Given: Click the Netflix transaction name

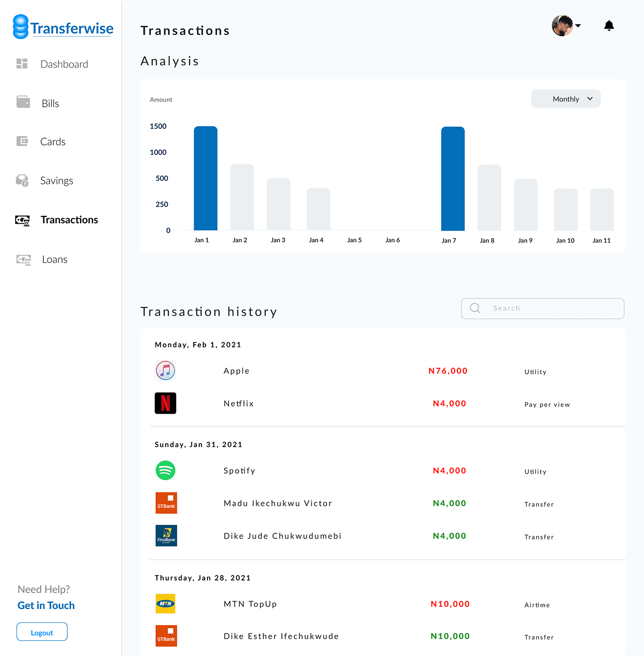Looking at the screenshot, I should point(239,404).
